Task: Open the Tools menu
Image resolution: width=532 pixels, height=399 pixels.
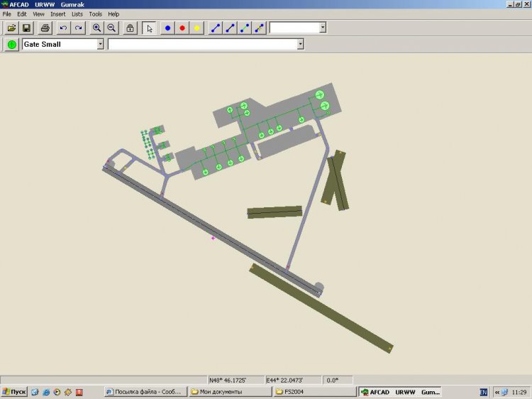Action: (95, 13)
